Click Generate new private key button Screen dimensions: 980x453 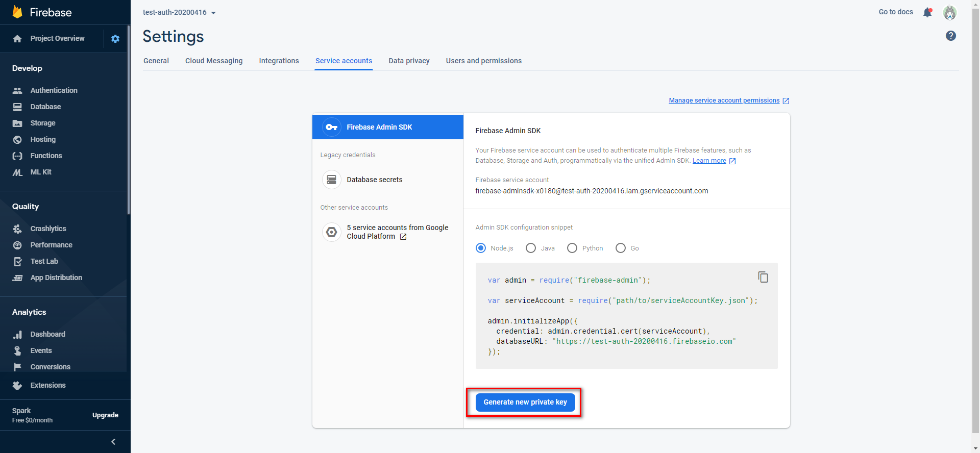(x=525, y=402)
